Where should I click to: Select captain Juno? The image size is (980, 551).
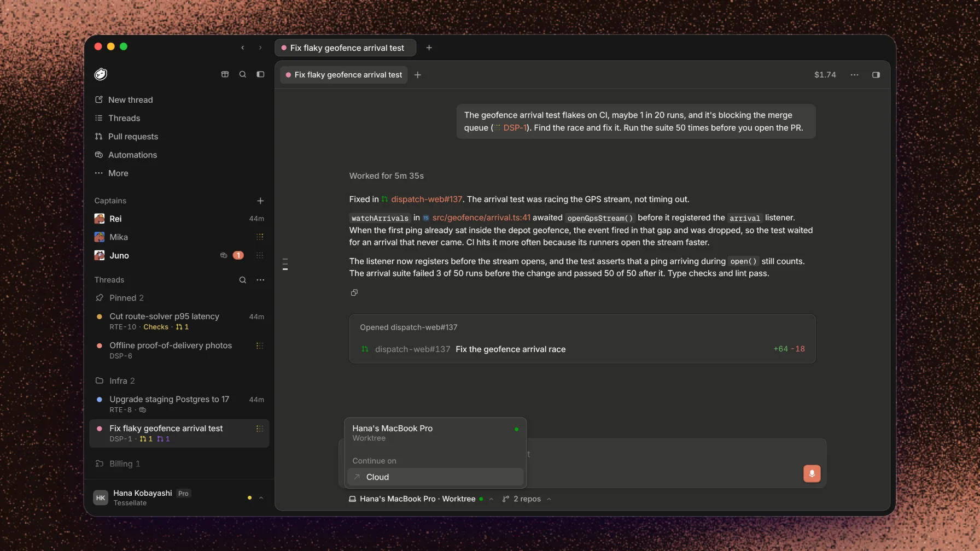(x=179, y=255)
